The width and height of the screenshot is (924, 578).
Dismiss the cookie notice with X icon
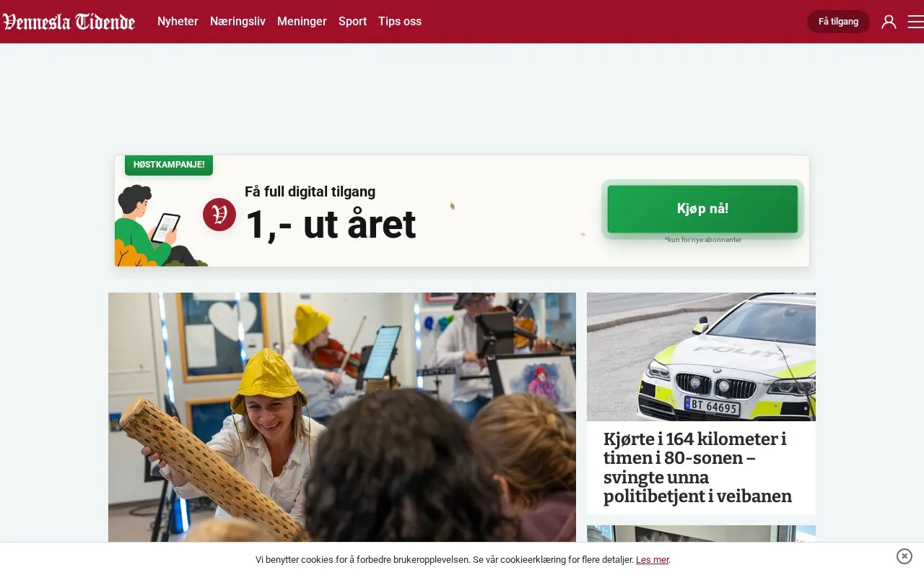pyautogui.click(x=905, y=556)
